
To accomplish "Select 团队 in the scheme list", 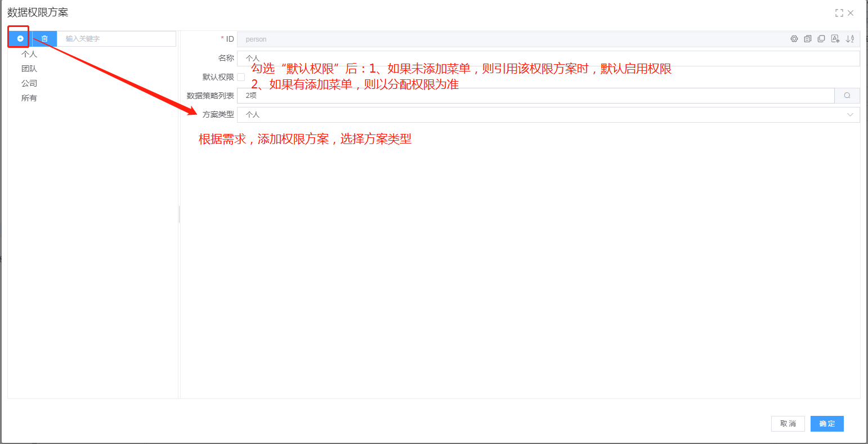I will pyautogui.click(x=29, y=69).
